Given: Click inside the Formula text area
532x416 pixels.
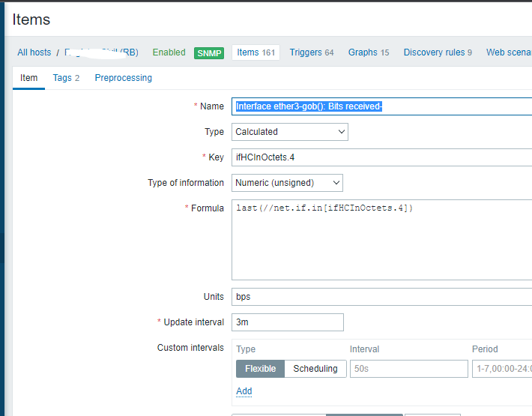Looking at the screenshot, I should (381, 240).
